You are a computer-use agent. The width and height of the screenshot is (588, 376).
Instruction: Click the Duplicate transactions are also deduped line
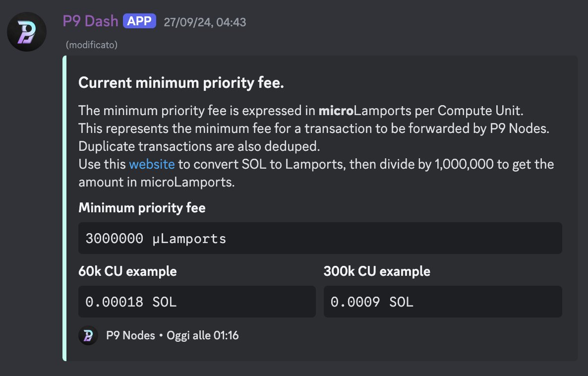(x=199, y=146)
